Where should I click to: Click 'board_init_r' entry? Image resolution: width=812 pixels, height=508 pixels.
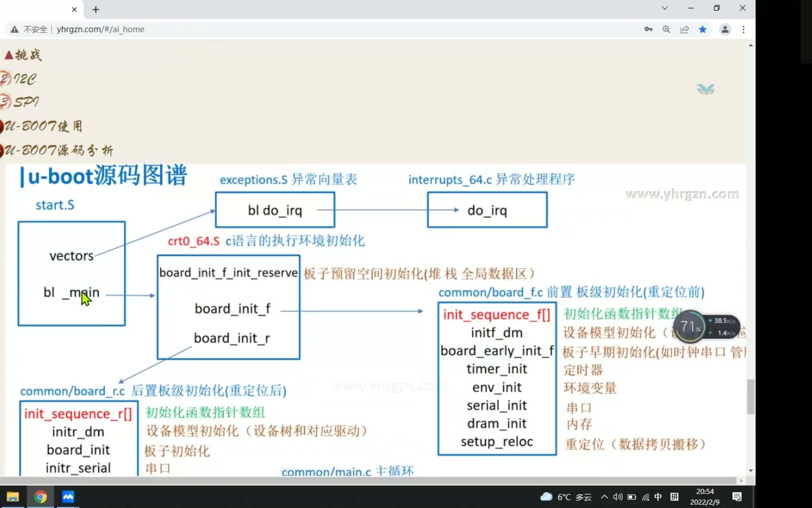pos(232,338)
